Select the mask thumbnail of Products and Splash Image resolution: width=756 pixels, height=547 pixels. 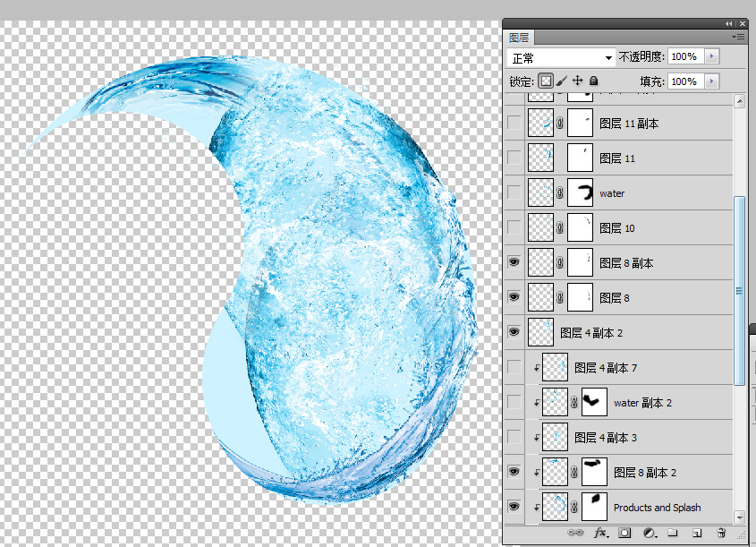click(594, 507)
